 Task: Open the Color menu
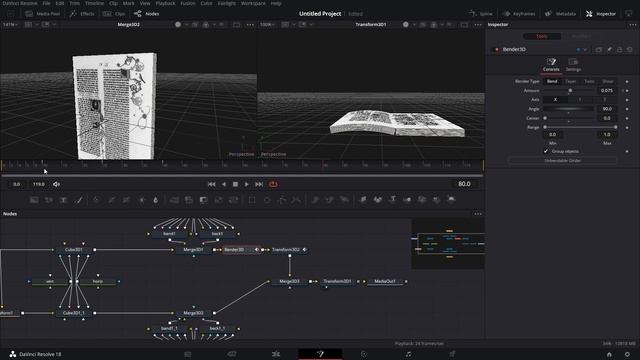206,3
